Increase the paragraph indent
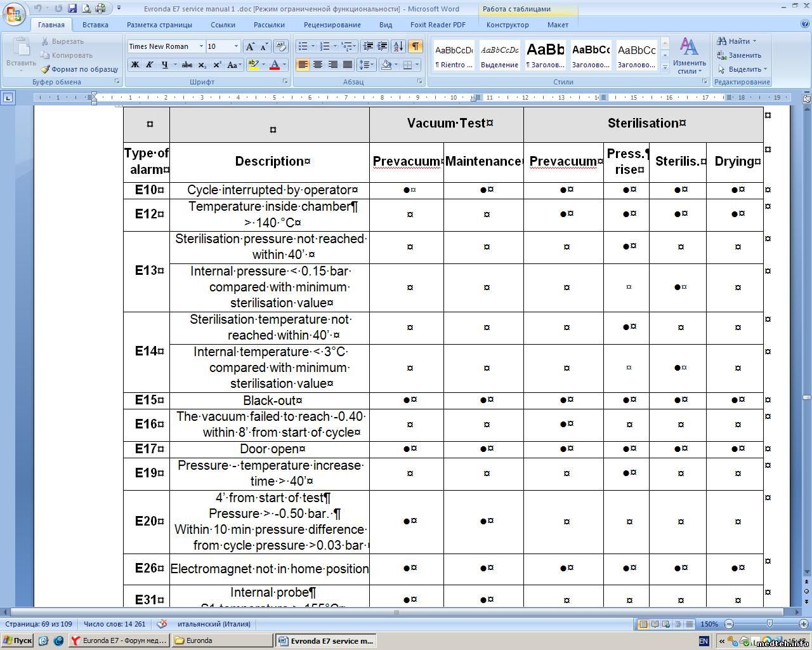 (x=382, y=46)
